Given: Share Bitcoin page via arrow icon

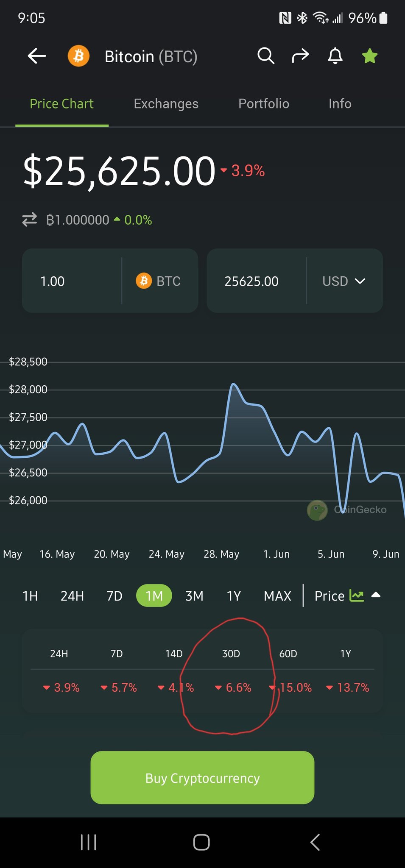Looking at the screenshot, I should click(x=300, y=56).
